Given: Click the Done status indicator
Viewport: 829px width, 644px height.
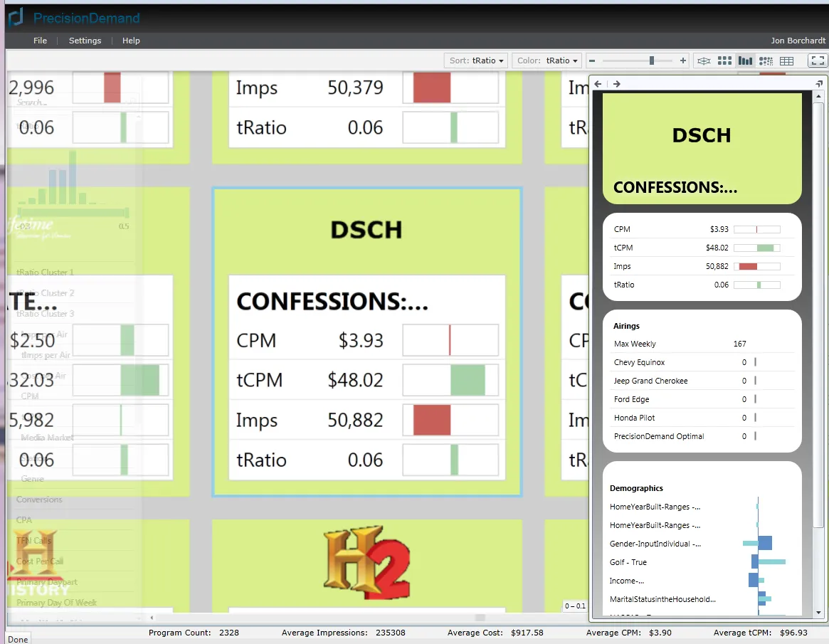Looking at the screenshot, I should click(18, 639).
